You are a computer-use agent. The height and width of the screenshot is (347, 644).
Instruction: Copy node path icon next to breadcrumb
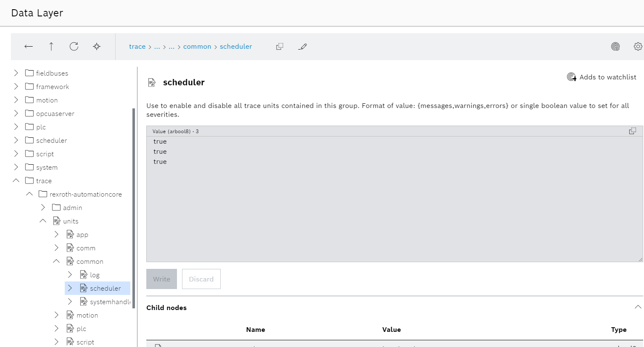click(280, 47)
